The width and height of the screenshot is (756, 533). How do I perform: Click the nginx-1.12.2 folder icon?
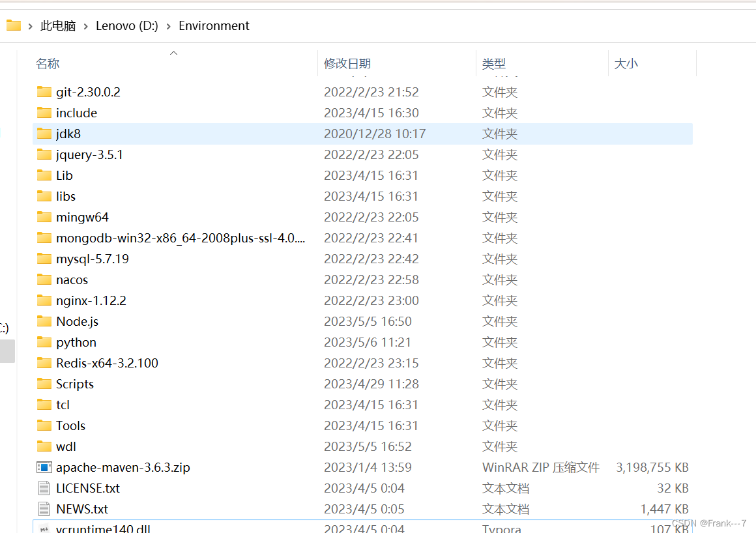[44, 300]
